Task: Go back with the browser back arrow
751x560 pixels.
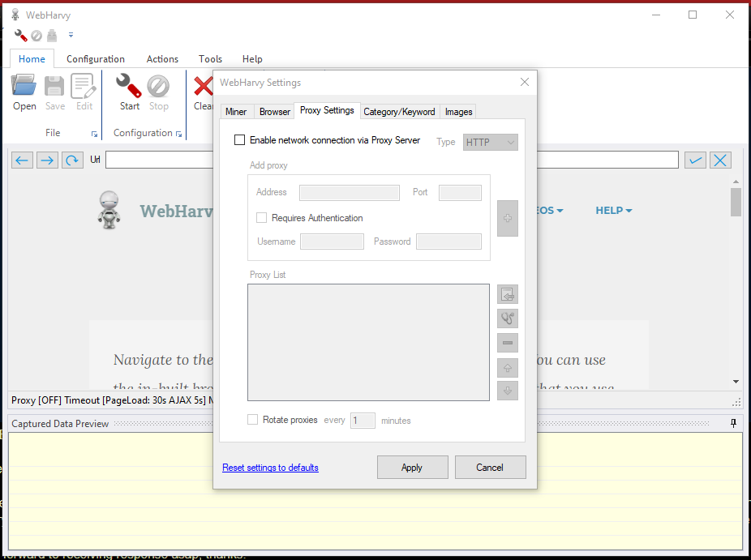Action: [x=22, y=160]
